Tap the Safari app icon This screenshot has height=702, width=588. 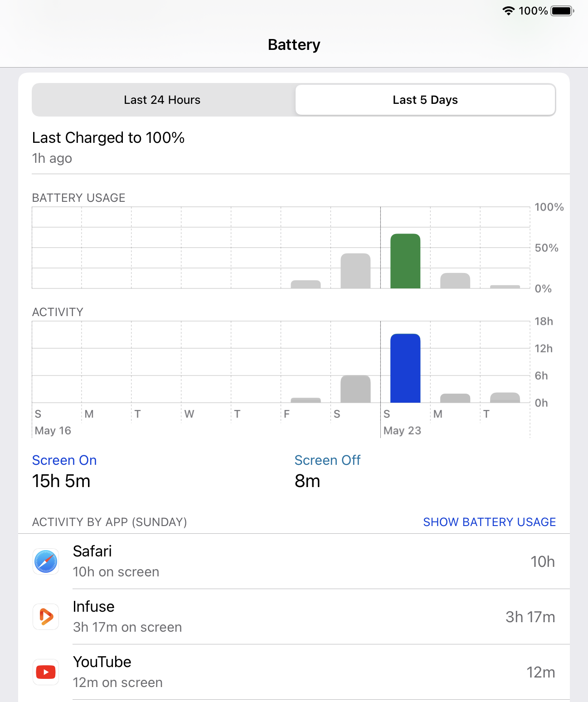click(46, 561)
